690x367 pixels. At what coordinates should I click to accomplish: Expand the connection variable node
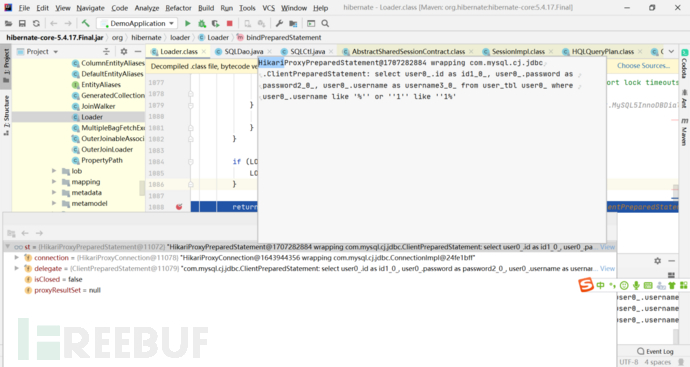(x=17, y=257)
